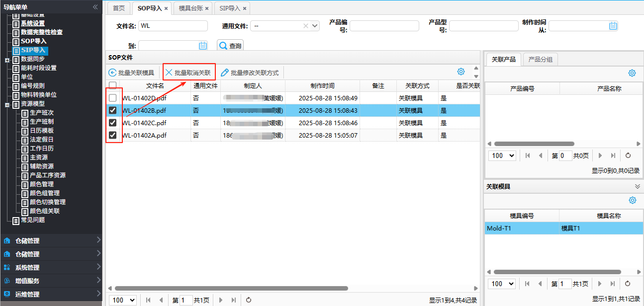
Task: Click the 批量取消关联 button
Action: [x=188, y=73]
